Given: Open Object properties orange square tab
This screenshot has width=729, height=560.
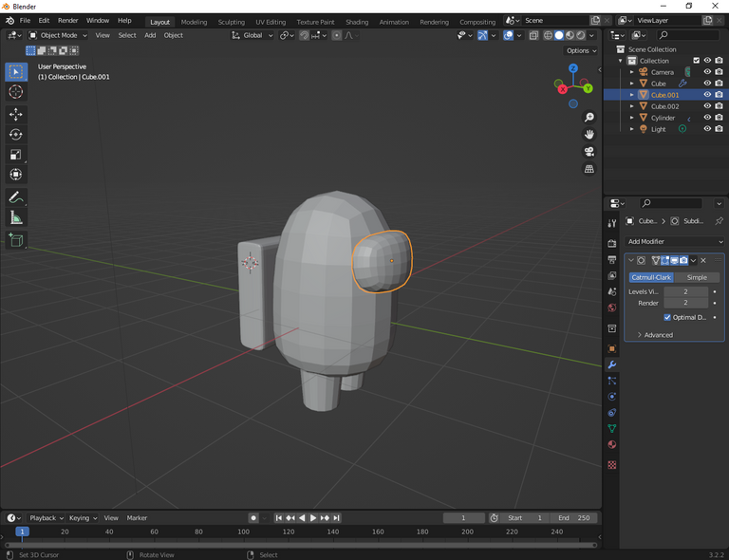Looking at the screenshot, I should tap(612, 348).
